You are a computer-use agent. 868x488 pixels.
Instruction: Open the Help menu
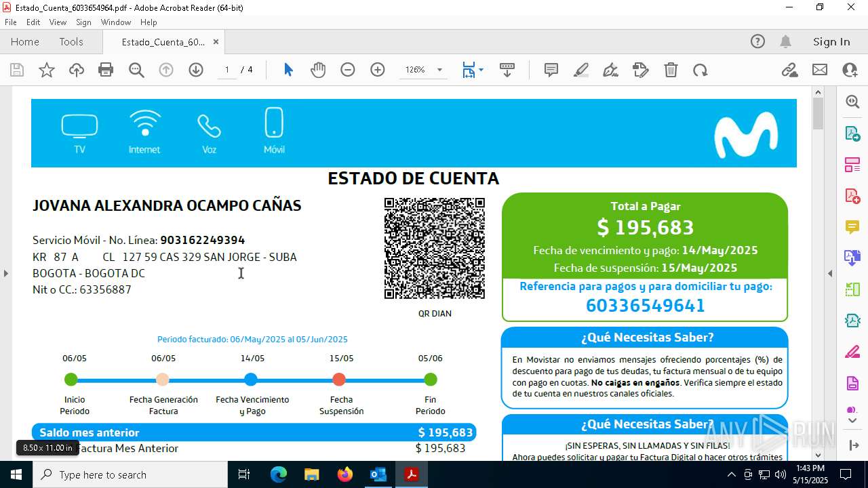point(149,22)
